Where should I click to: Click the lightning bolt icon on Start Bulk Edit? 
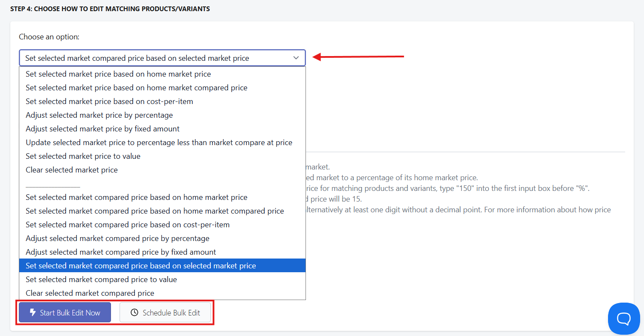click(x=33, y=312)
